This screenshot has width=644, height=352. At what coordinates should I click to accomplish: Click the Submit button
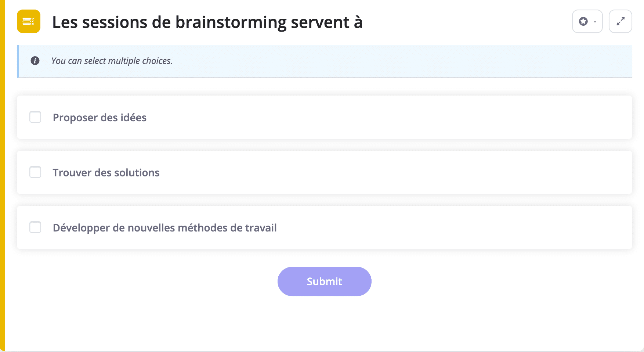pos(324,281)
